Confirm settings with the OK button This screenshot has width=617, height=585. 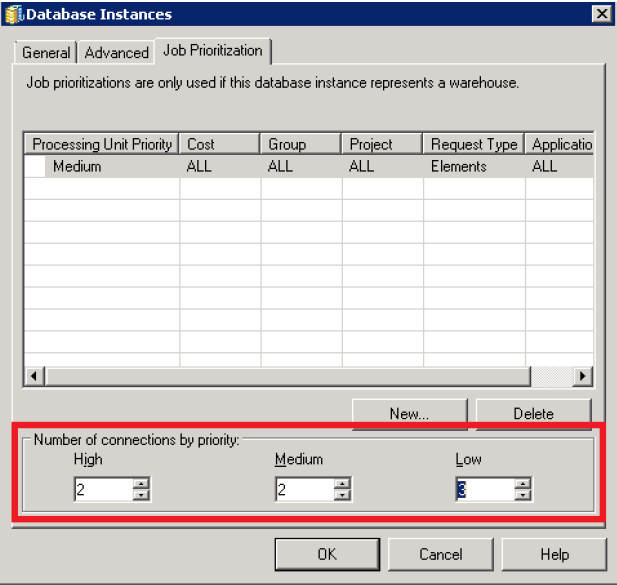327,554
